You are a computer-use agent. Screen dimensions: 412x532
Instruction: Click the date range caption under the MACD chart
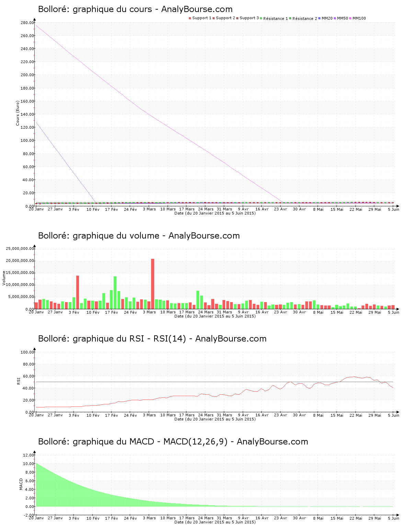click(215, 522)
